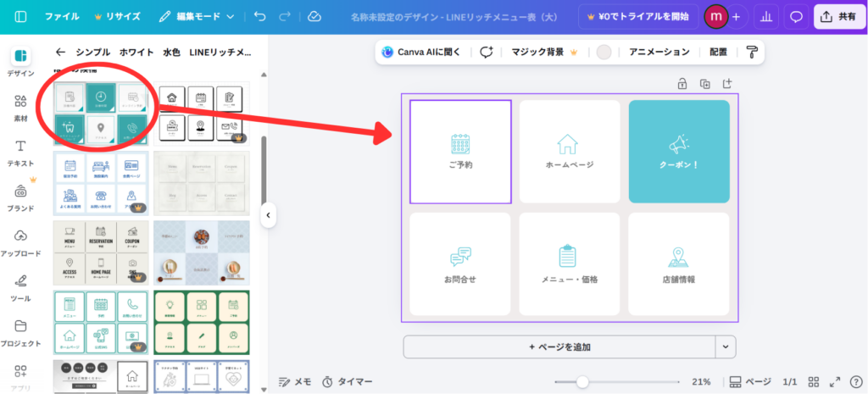Toggle the left sidebar panel icon
The image size is (868, 394).
[x=20, y=16]
